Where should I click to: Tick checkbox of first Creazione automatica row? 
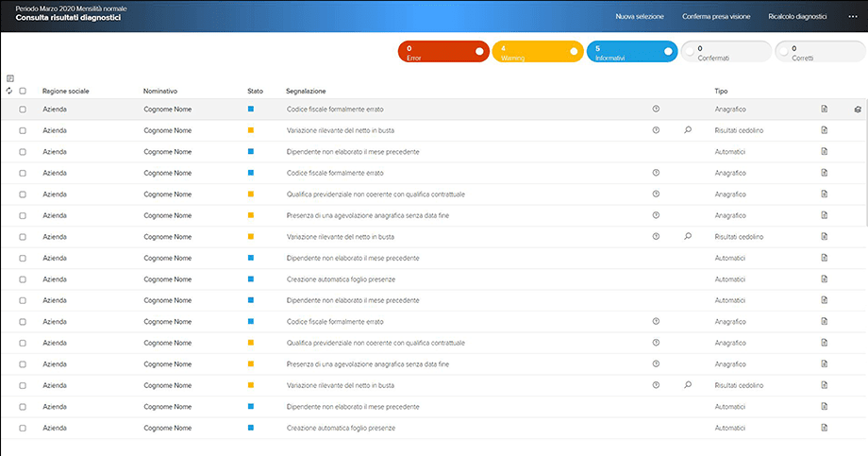point(23,279)
